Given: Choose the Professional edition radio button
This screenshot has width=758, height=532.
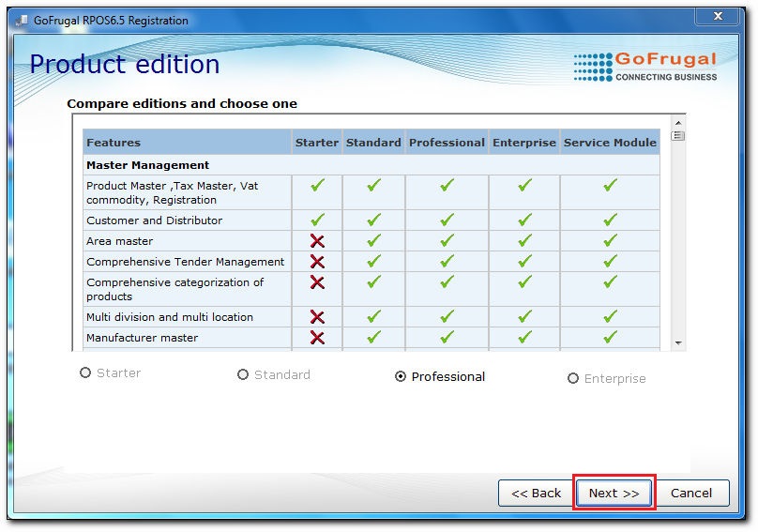Looking at the screenshot, I should point(401,377).
